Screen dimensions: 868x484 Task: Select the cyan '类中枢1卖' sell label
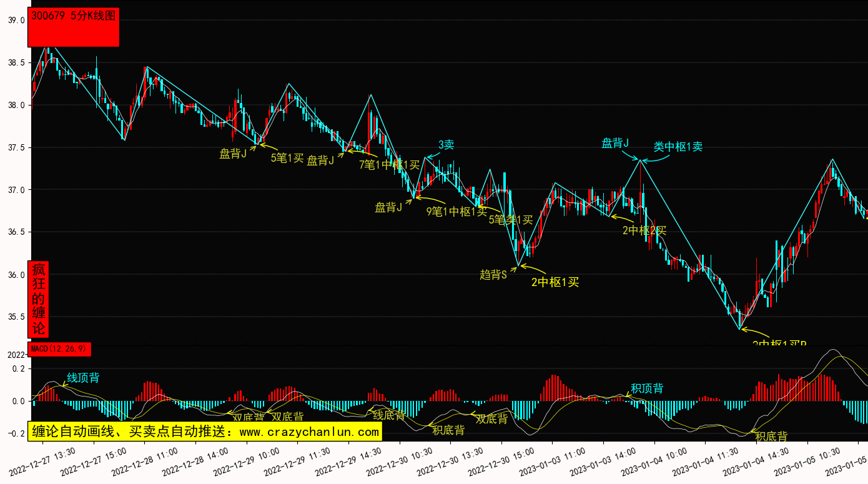point(678,147)
